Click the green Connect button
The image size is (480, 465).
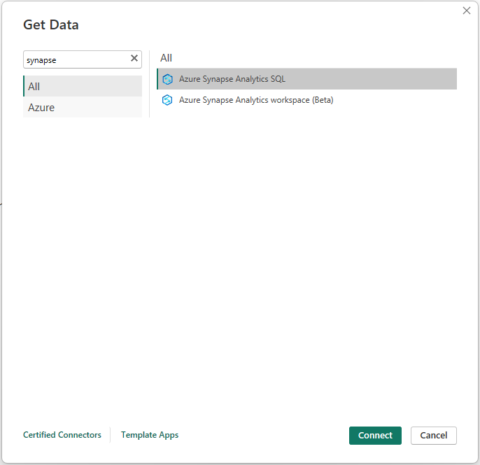(x=375, y=435)
